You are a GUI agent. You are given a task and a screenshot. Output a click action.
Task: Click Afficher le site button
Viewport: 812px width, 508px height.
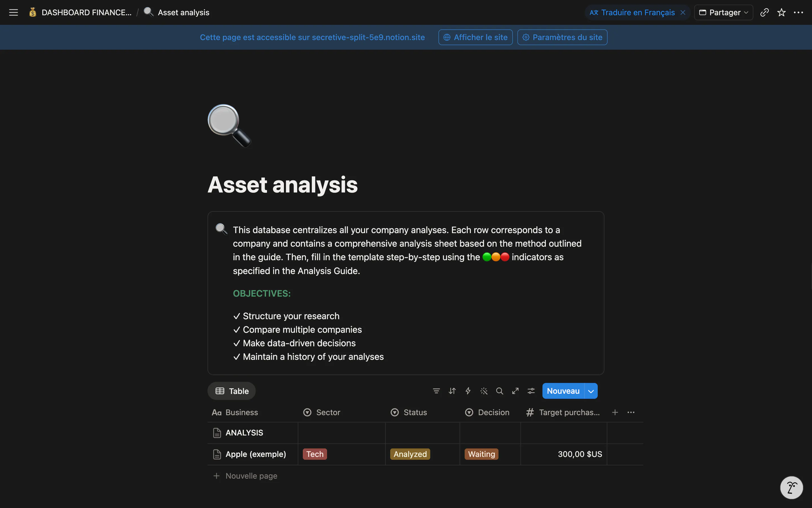coord(475,37)
